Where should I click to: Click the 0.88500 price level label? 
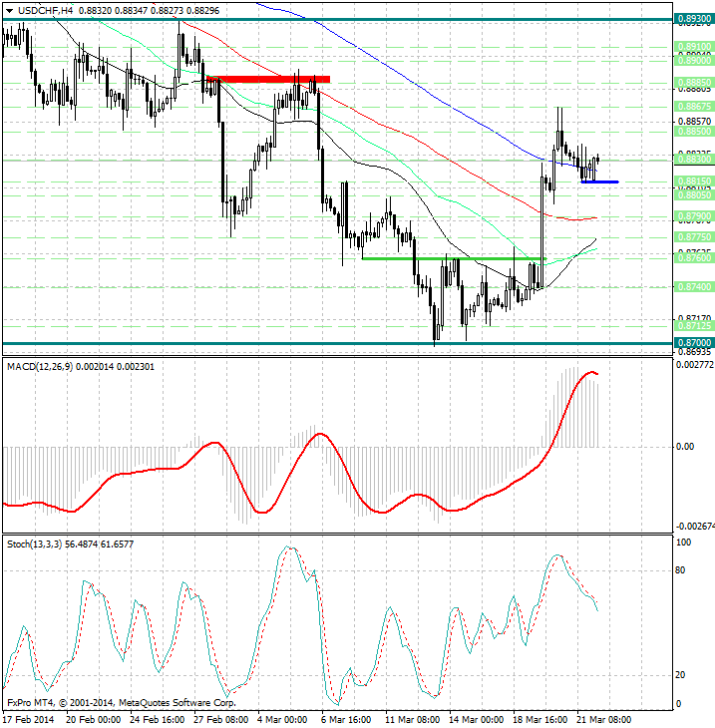point(694,132)
